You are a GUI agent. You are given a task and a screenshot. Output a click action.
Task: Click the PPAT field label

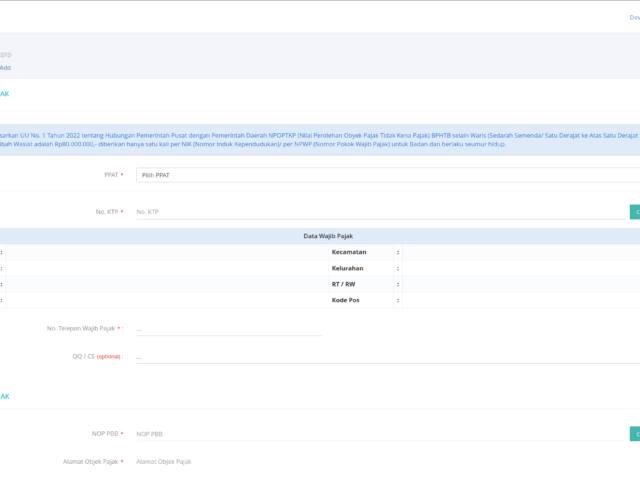click(x=111, y=175)
